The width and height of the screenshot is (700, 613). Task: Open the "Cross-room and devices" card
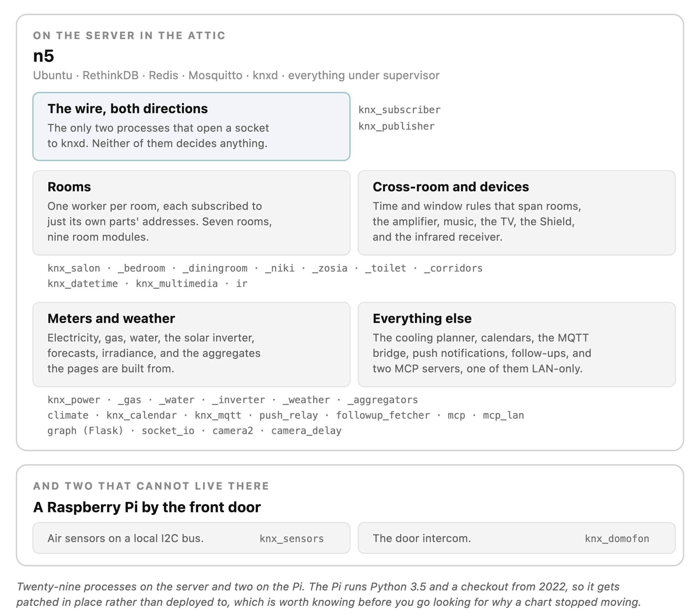[x=517, y=213]
